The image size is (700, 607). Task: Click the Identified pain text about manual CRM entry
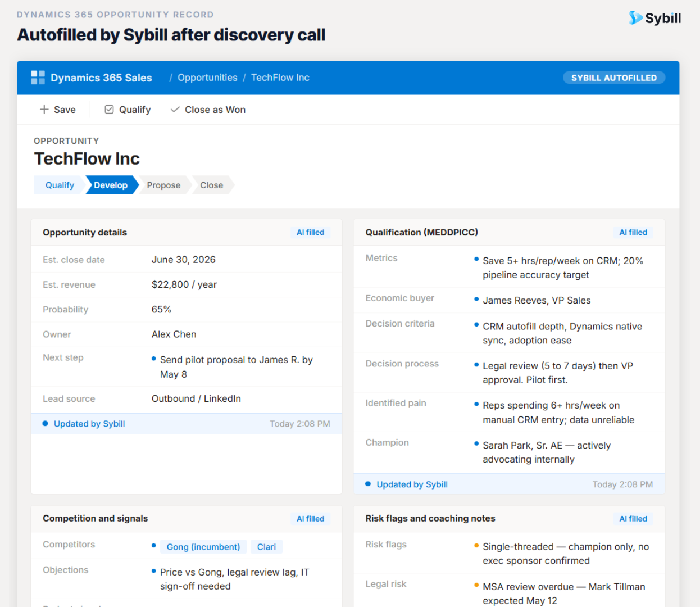(x=558, y=413)
